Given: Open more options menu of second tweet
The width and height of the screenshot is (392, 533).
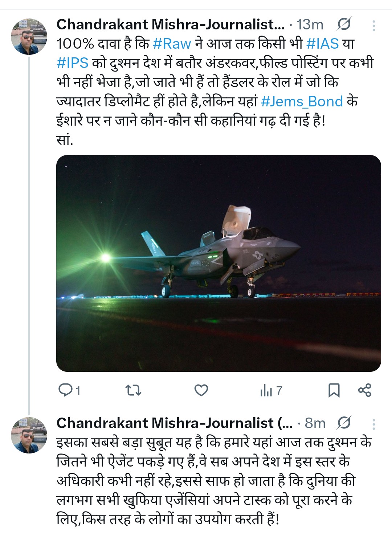Looking at the screenshot, I should point(373,423).
